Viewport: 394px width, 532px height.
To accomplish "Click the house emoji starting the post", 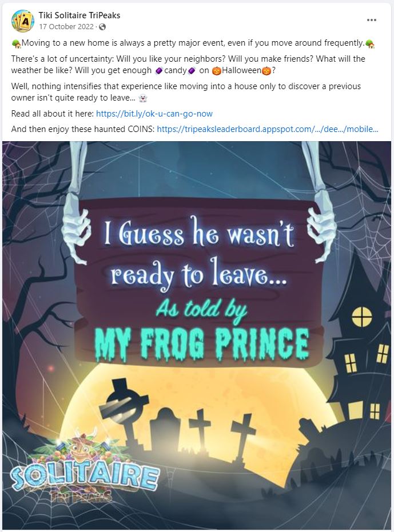I will pos(16,43).
